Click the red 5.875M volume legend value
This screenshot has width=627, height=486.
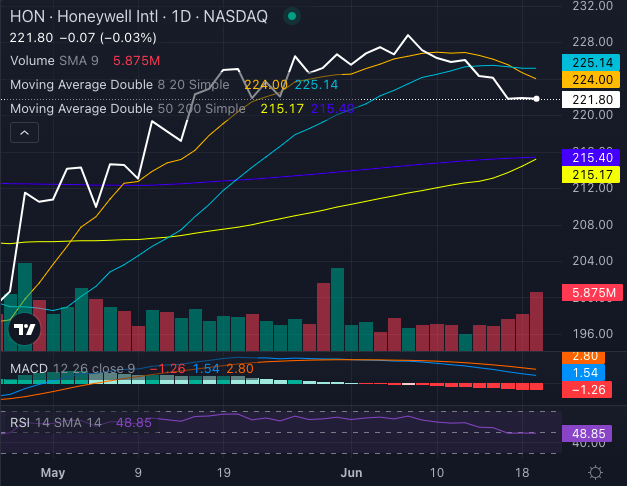point(136,61)
